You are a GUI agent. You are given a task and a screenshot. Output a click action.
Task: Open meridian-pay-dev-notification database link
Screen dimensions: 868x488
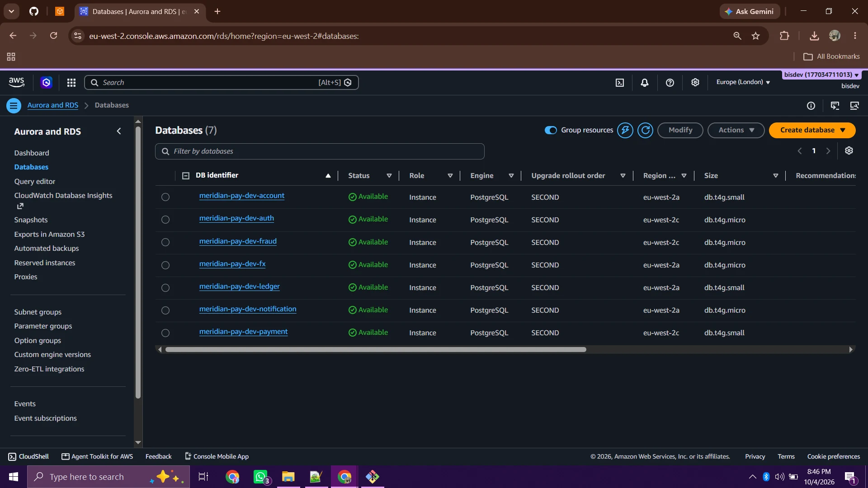[248, 309]
